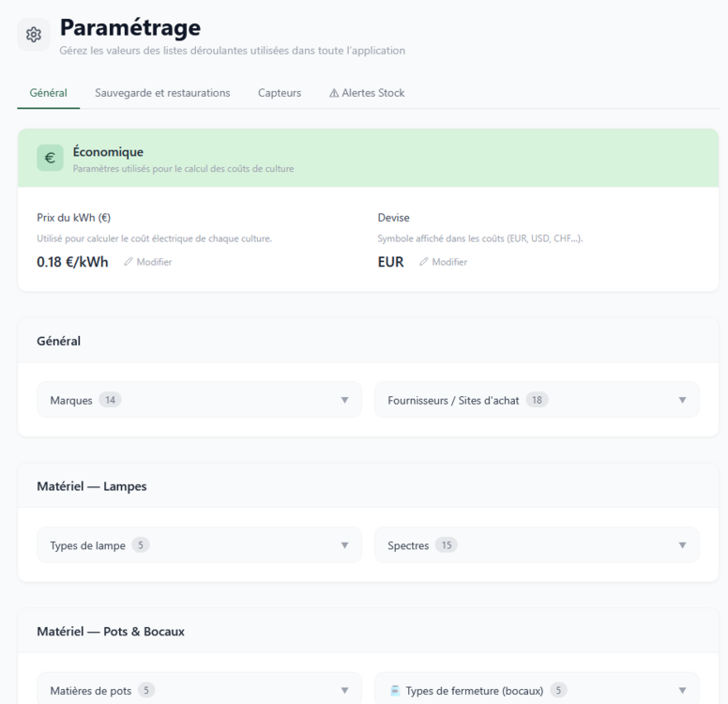
Task: Expand the Spectres list arrow
Action: tap(682, 545)
